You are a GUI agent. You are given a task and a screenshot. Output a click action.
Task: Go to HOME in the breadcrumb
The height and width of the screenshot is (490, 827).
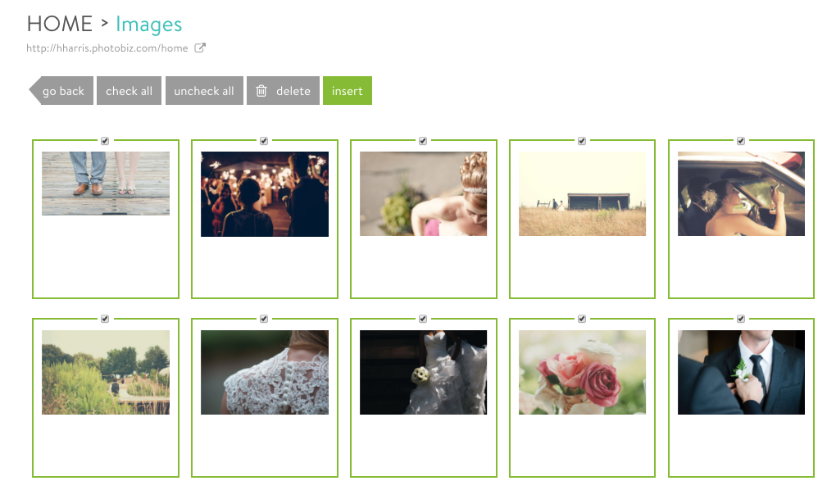(x=60, y=24)
